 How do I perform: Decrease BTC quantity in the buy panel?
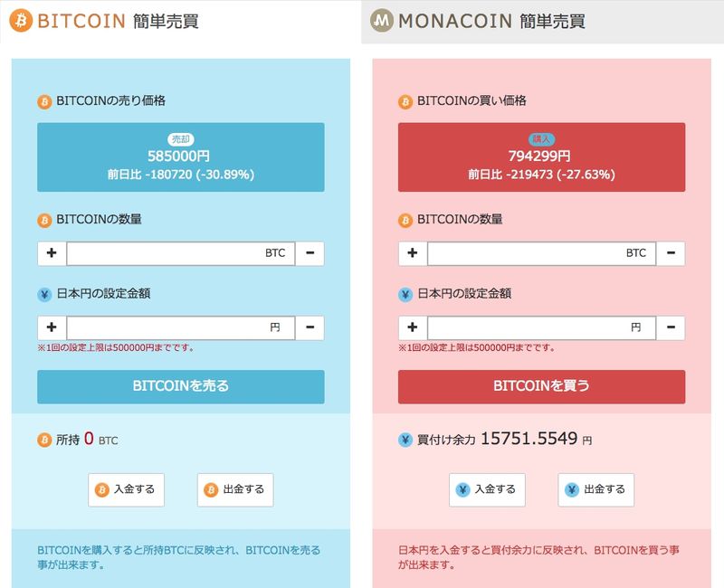pyautogui.click(x=671, y=253)
